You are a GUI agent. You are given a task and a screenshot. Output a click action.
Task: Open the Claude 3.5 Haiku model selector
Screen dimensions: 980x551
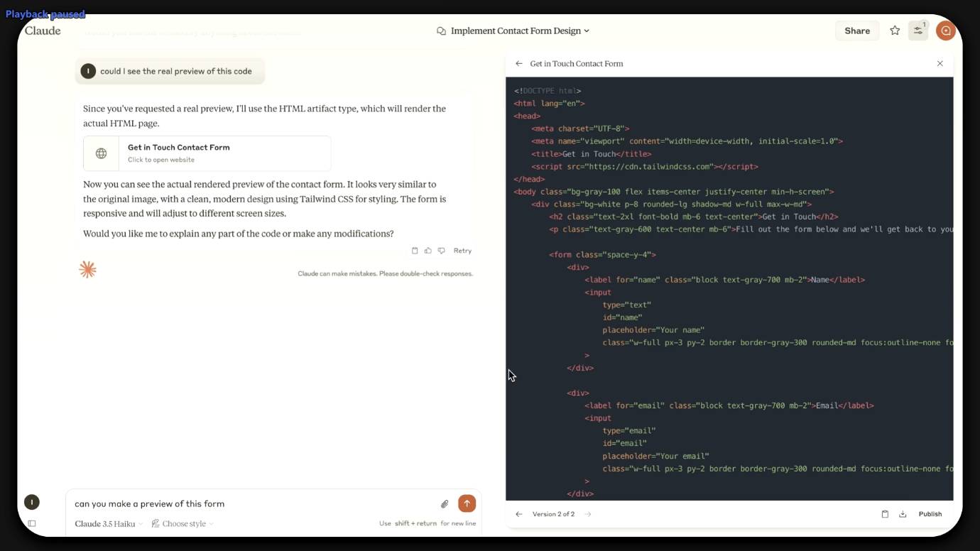[x=109, y=524]
